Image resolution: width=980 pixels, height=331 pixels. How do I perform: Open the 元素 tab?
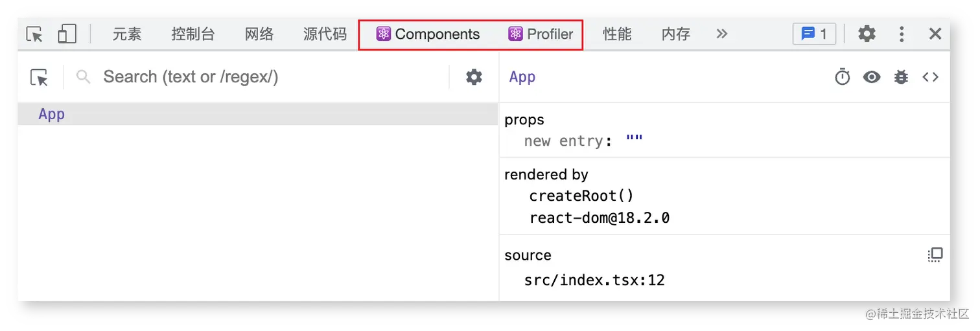coord(127,34)
